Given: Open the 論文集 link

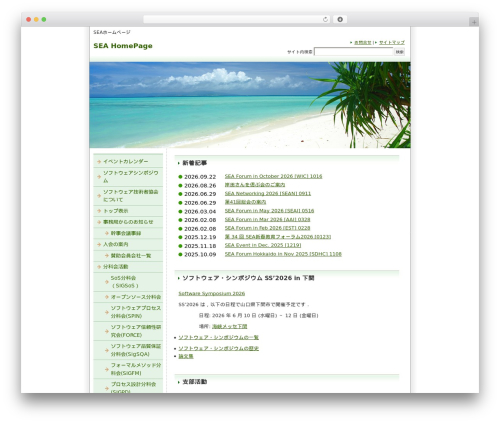Looking at the screenshot, I should point(186,356).
